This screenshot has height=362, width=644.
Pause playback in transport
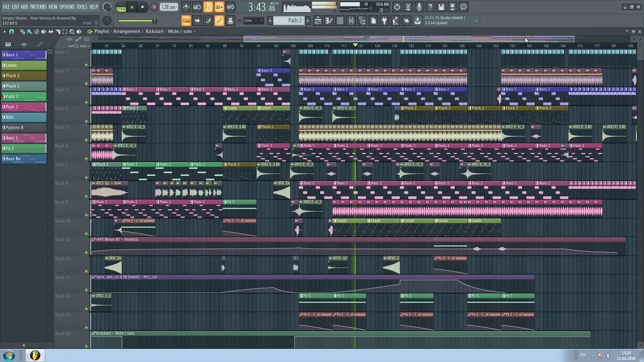[132, 7]
